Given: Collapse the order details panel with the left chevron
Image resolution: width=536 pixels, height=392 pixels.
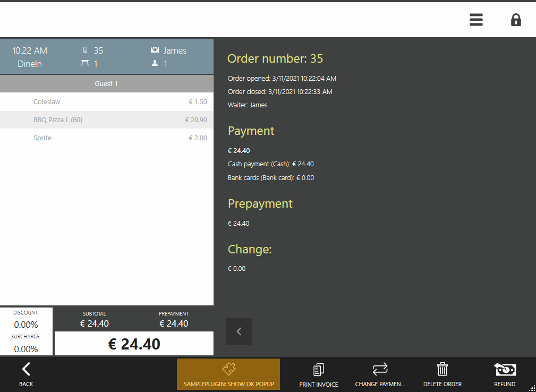Looking at the screenshot, I should 239,331.
